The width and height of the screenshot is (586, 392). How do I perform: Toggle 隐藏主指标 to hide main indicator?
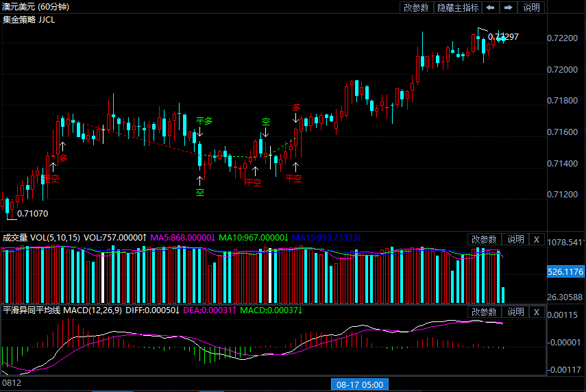[458, 8]
